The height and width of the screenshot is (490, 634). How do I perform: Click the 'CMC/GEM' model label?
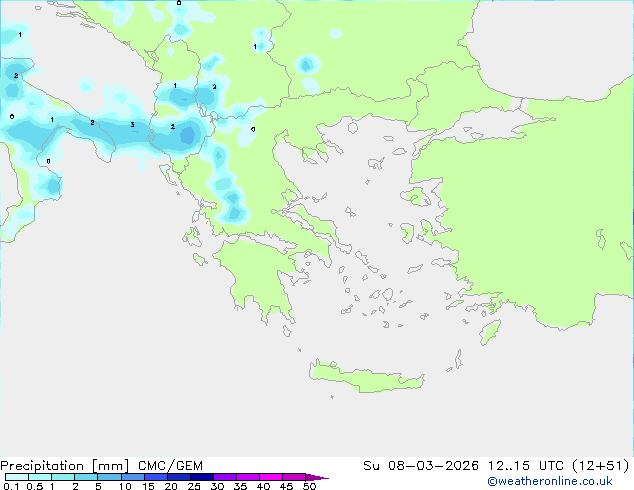(170, 466)
